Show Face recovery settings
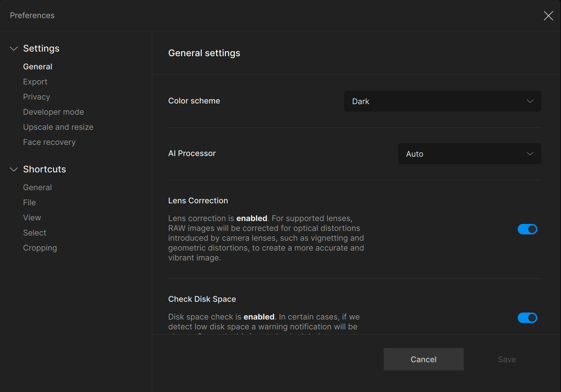This screenshot has height=392, width=561. pyautogui.click(x=49, y=142)
